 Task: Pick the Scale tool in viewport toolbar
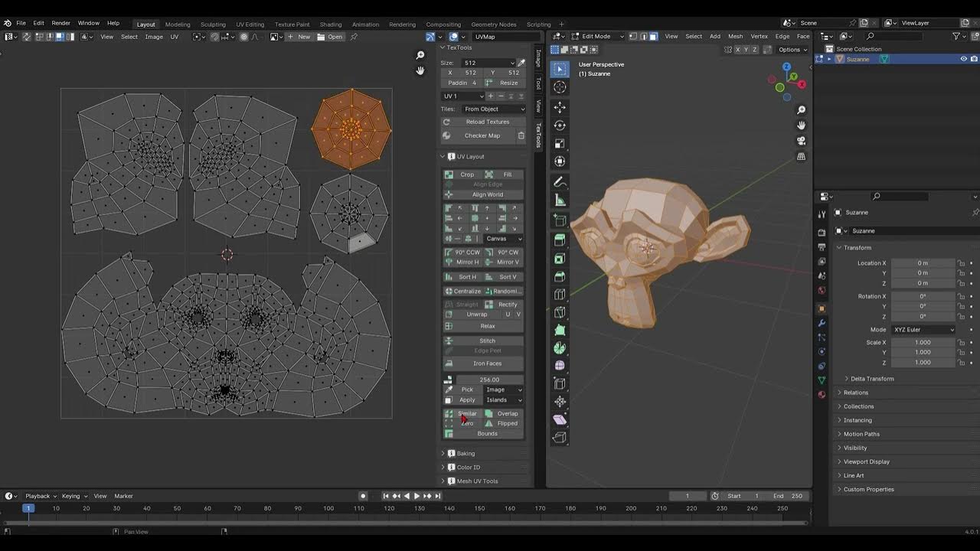560,143
